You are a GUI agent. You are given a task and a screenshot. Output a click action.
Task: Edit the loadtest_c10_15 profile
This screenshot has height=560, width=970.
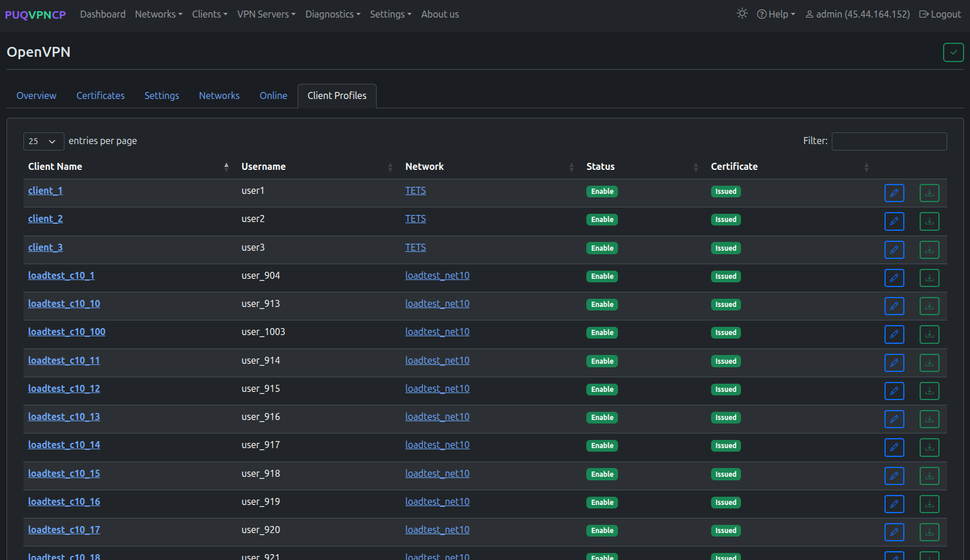(894, 476)
